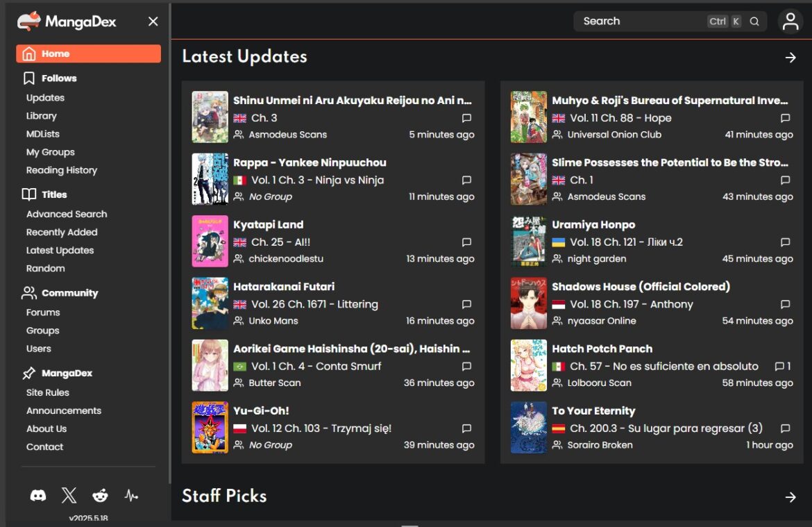Open comments for Shadows House chapter
Viewport: 812px width, 527px height.
tap(785, 304)
